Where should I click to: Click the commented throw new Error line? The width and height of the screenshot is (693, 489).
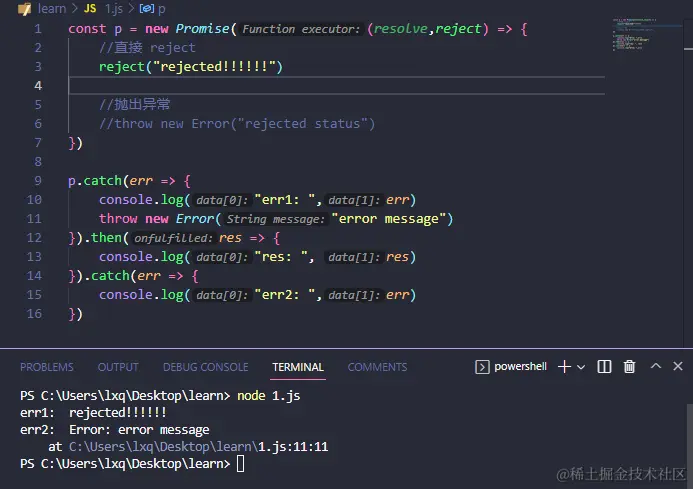point(237,124)
